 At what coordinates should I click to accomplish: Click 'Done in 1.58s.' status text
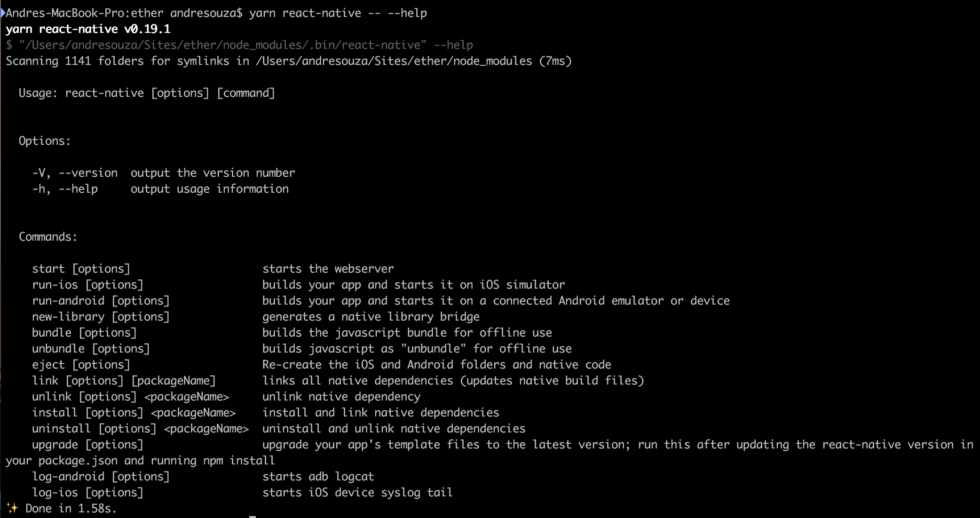click(x=71, y=509)
